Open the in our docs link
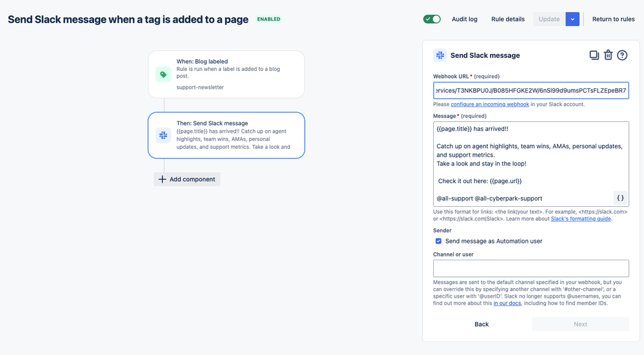 point(507,303)
